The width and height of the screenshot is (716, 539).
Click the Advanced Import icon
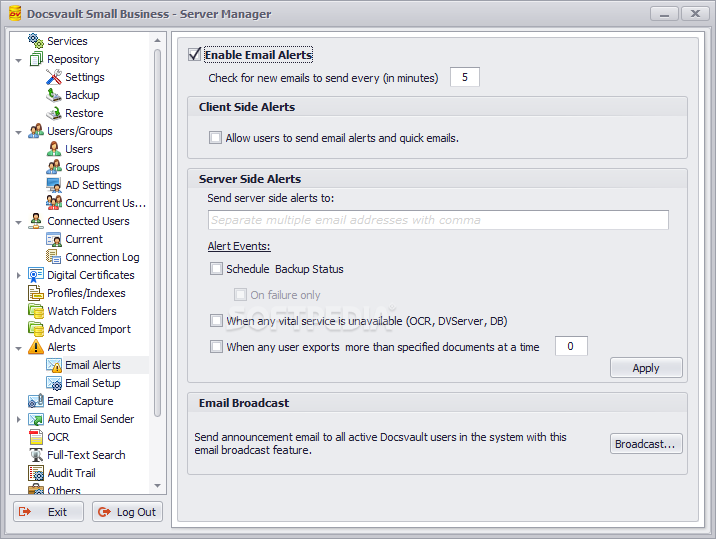36,329
